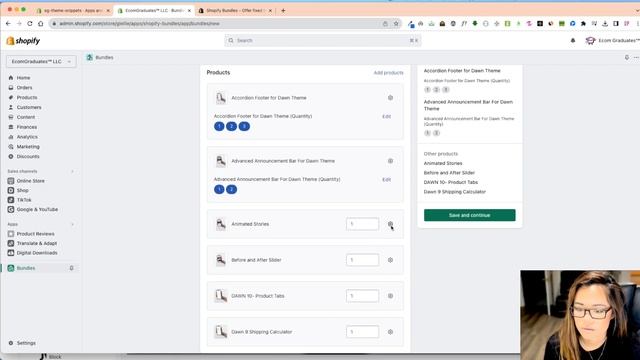Image resolution: width=640 pixels, height=360 pixels.
Task: Open the more actions menu in app header
Action: pyautogui.click(x=636, y=58)
